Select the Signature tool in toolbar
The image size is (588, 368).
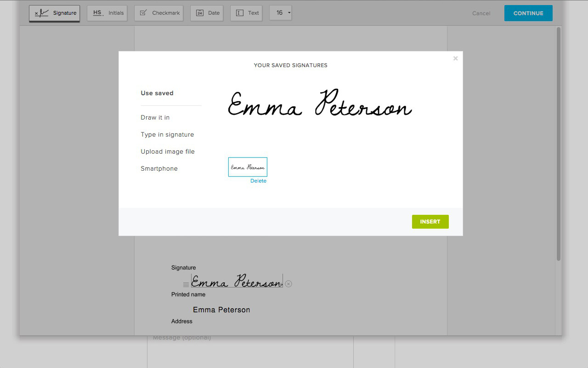[54, 13]
